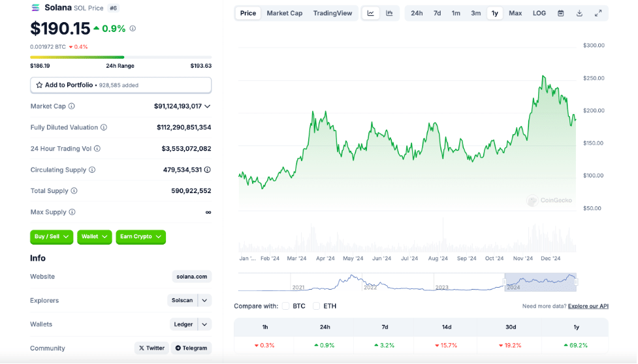Open the solana.com website link
The height and width of the screenshot is (364, 638).
(191, 277)
